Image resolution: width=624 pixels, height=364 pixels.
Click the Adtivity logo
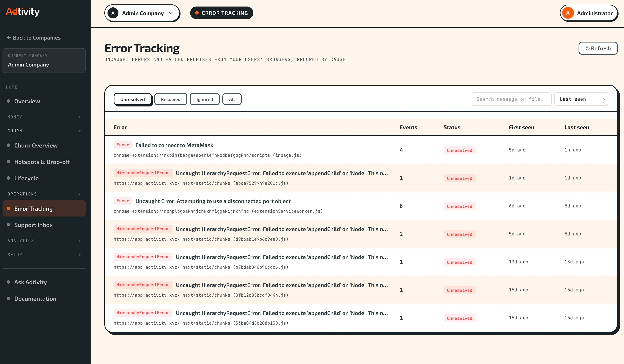coord(23,11)
